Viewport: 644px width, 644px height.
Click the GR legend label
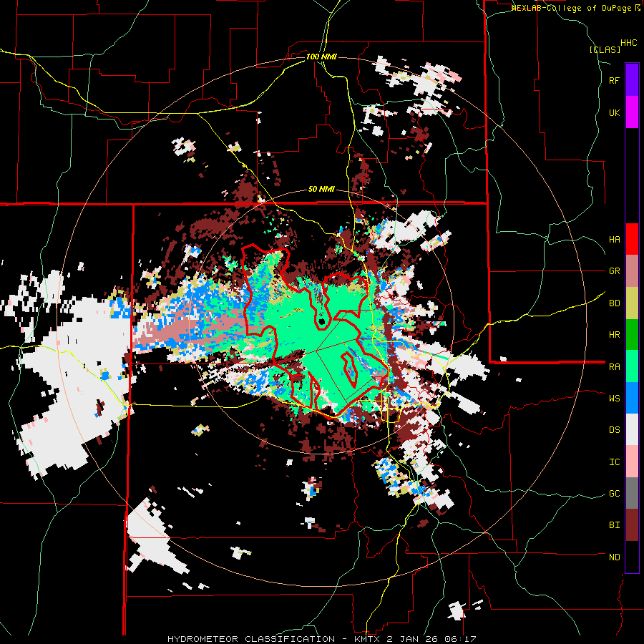click(614, 271)
